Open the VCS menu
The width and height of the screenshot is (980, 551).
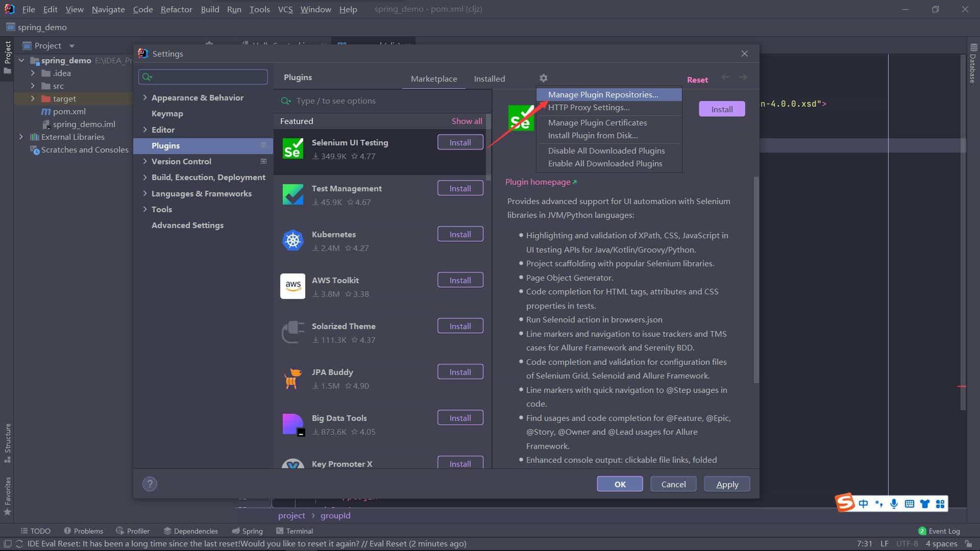point(285,9)
